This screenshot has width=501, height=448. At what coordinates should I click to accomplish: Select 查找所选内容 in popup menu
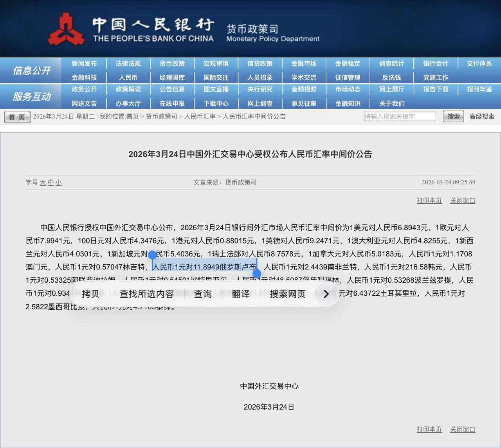pyautogui.click(x=147, y=294)
